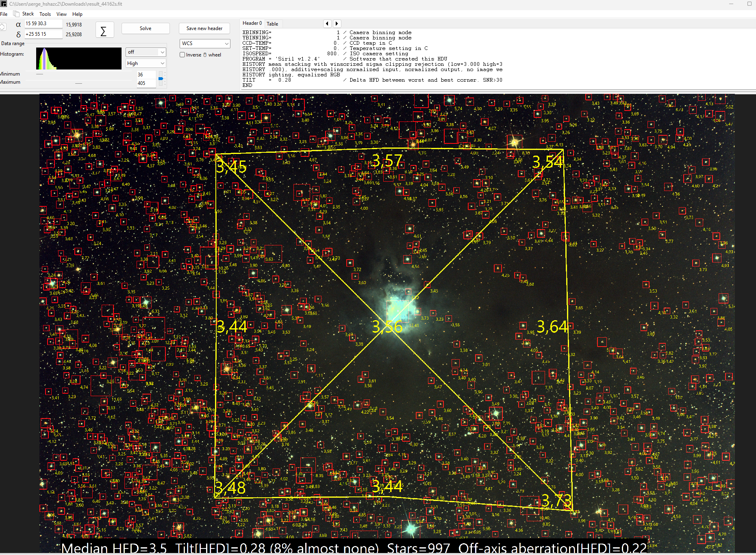Screen dimensions: 756x555
Task: Click the 'Data range' group label
Action: [x=13, y=43]
